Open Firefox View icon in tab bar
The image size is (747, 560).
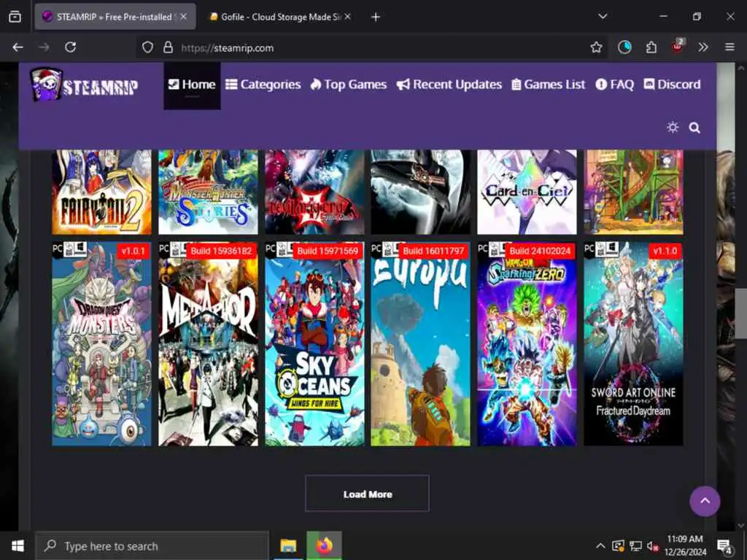tap(15, 17)
